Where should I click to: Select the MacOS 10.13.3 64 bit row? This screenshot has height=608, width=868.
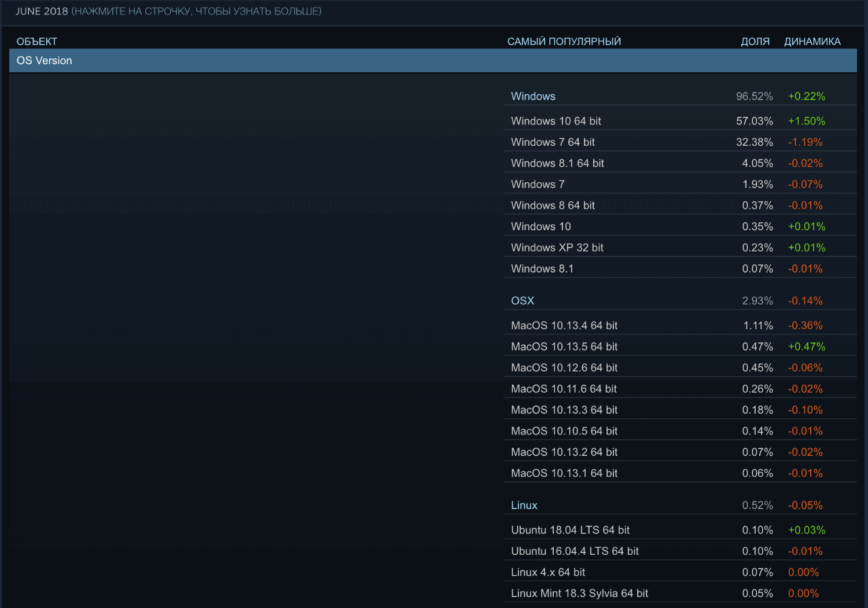click(680, 410)
